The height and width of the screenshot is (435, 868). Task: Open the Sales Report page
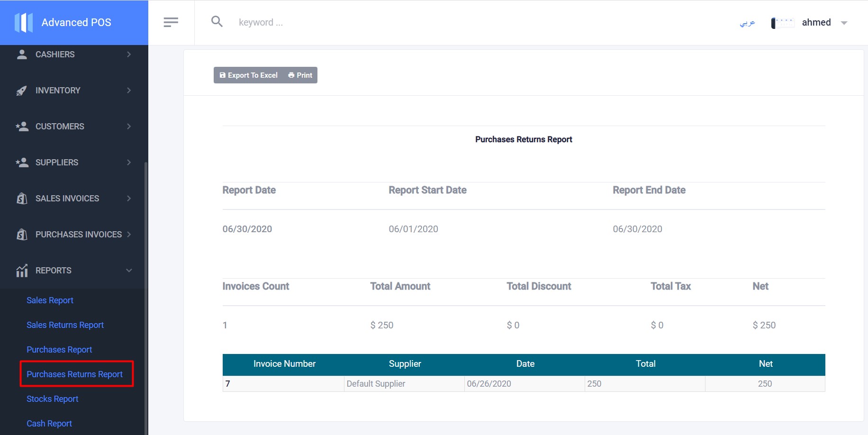coord(50,300)
